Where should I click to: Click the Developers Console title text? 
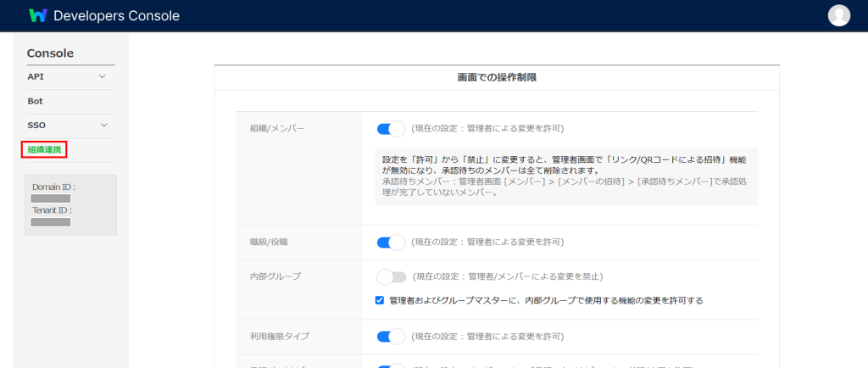coord(116,15)
